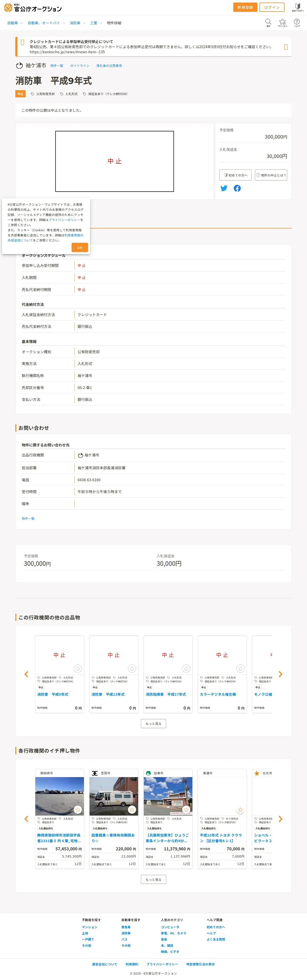Accept cookies with the OK button

click(x=80, y=247)
